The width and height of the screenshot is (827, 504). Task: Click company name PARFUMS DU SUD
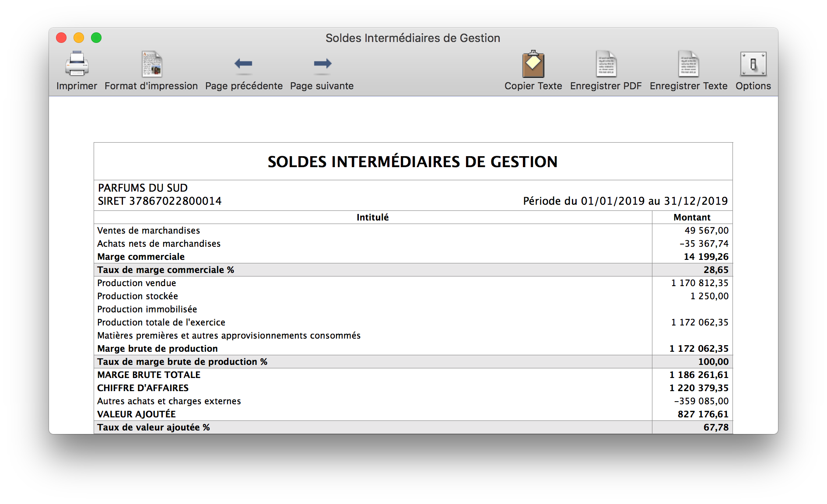coord(143,188)
